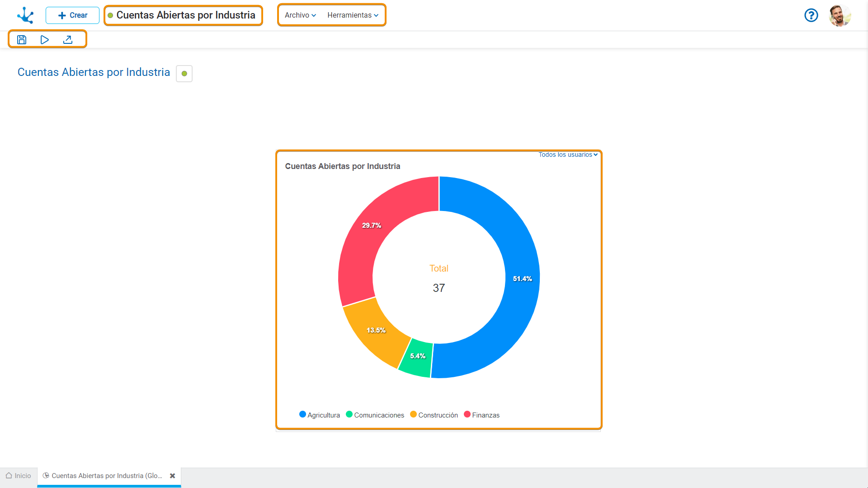
Task: Click the application logo icon
Action: pyautogui.click(x=25, y=15)
